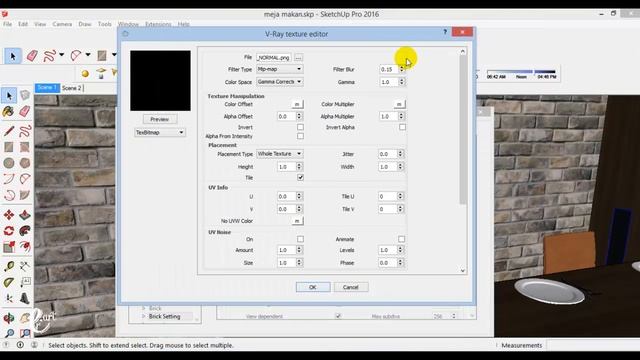Viewport: 640px width, 360px height.
Task: Enable the Invert Alpha checkbox
Action: [x=402, y=127]
